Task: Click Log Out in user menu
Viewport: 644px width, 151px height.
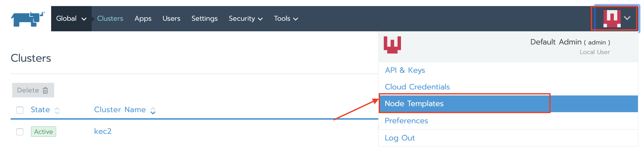Action: (x=400, y=138)
